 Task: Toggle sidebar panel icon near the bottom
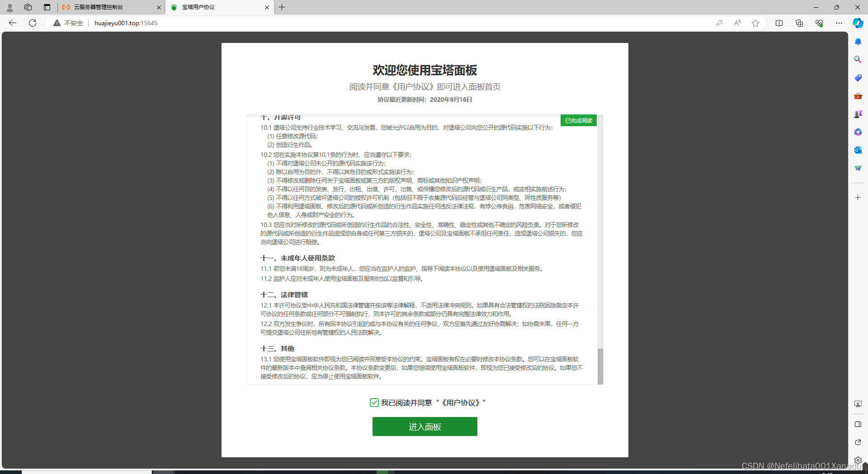click(x=858, y=424)
